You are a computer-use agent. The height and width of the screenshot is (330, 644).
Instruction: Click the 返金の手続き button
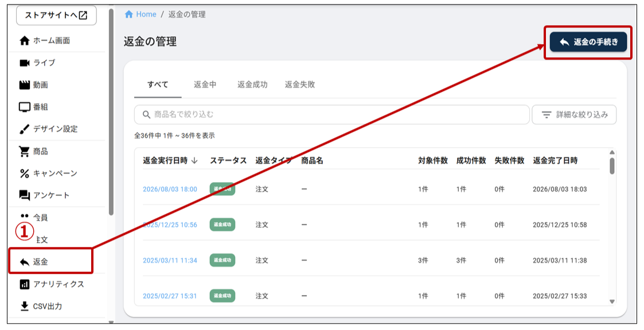pos(588,42)
